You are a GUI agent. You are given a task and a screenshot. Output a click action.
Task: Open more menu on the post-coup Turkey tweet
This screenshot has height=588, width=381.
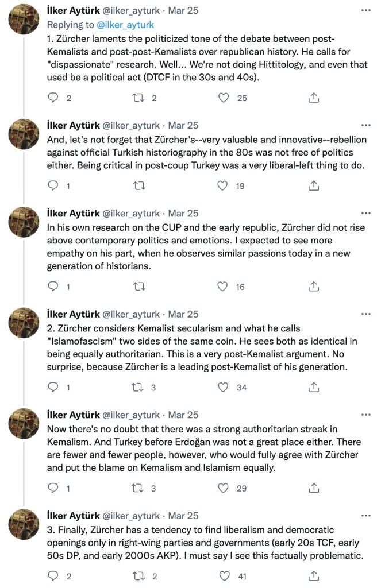click(x=365, y=125)
